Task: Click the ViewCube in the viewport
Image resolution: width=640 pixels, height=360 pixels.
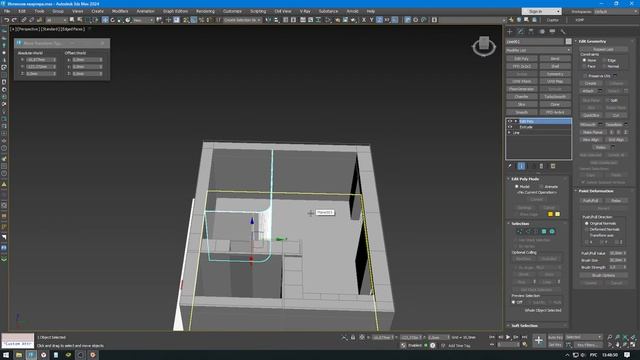Action: click(x=484, y=46)
